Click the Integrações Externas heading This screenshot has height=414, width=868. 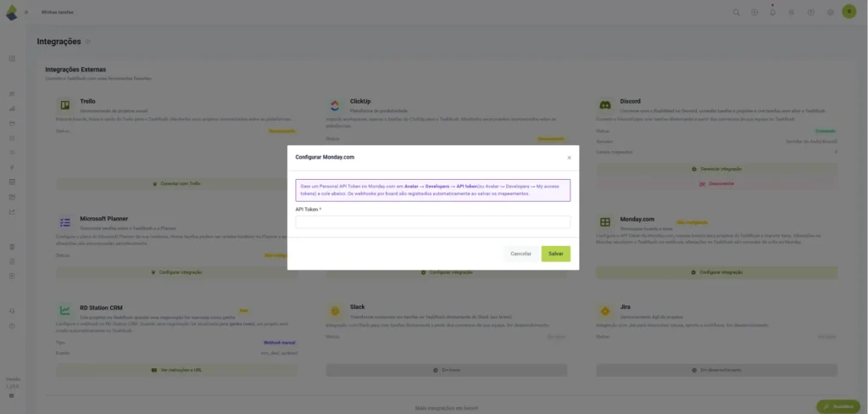[x=75, y=70]
